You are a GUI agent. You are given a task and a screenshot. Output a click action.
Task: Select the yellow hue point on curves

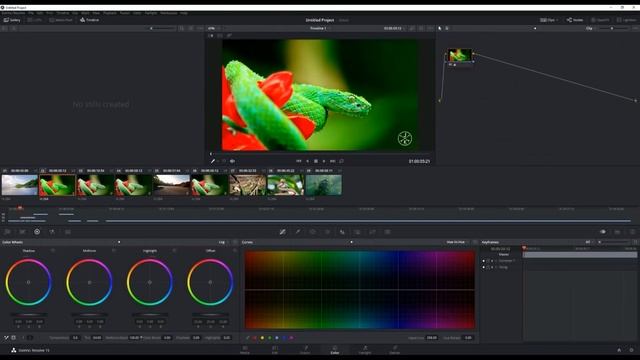(x=262, y=338)
